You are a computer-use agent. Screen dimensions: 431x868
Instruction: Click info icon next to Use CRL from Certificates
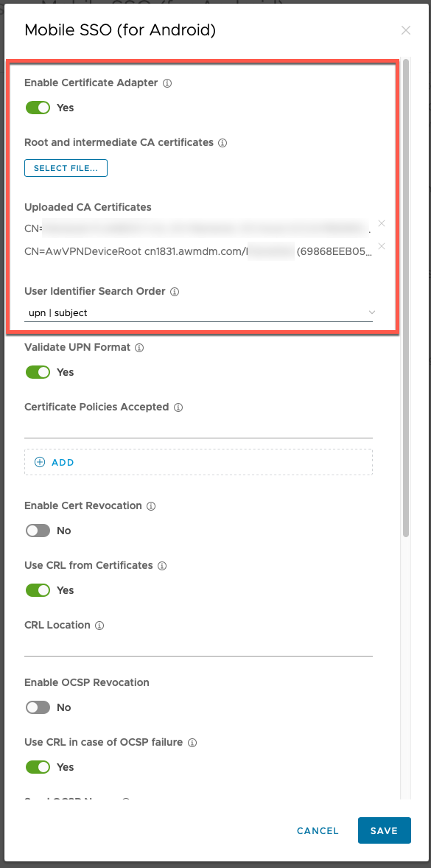point(162,567)
